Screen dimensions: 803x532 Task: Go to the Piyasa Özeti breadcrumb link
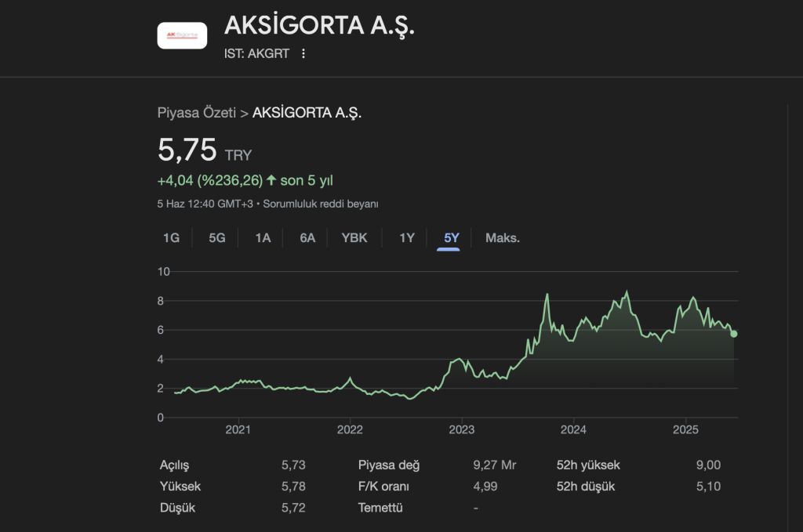click(196, 113)
